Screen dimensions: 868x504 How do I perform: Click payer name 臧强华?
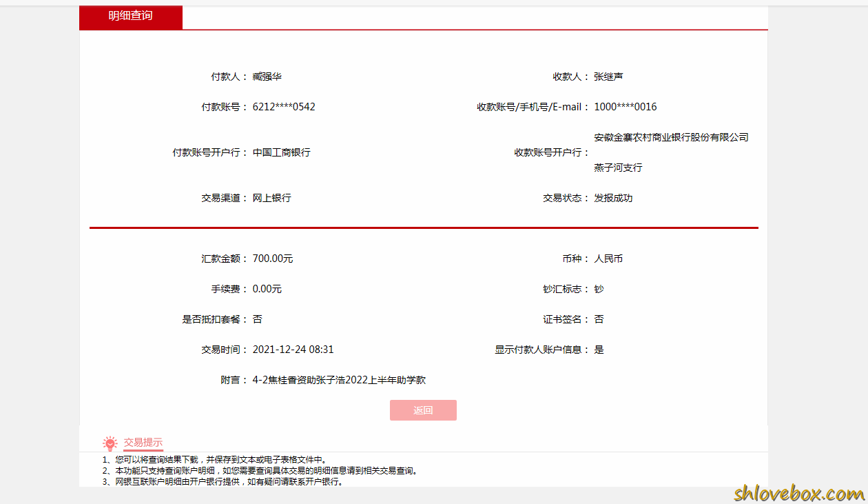click(267, 77)
